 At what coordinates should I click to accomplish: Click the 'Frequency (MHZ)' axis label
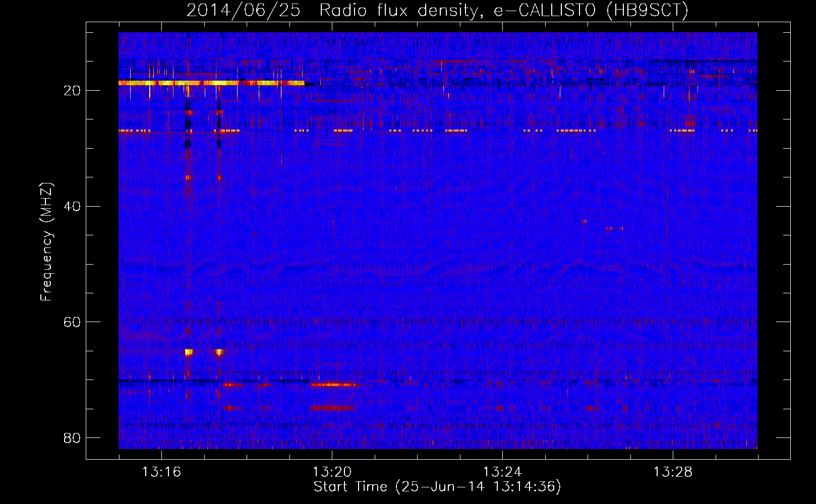(46, 242)
